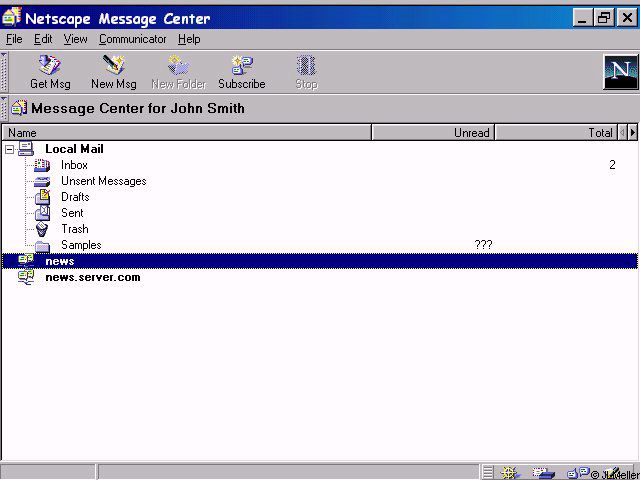Click the Unsent Messages tray icon
Viewport: 640px width, 480px height.
click(x=42, y=182)
